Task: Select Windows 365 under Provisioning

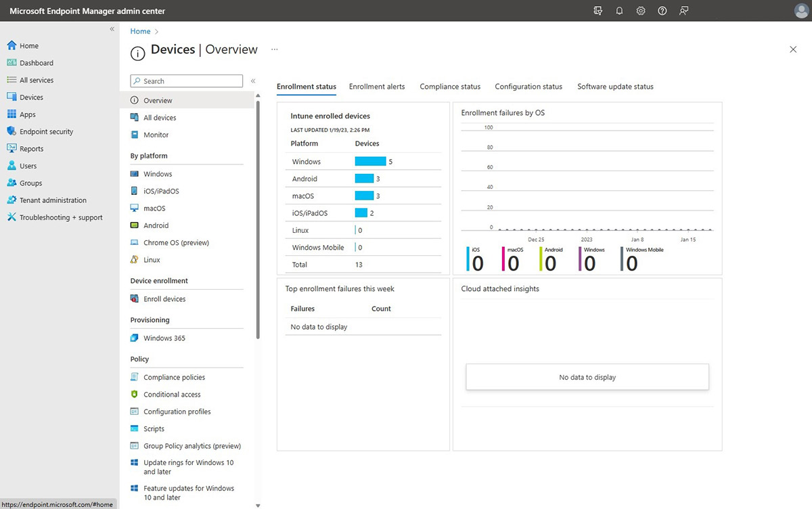Action: coord(164,338)
